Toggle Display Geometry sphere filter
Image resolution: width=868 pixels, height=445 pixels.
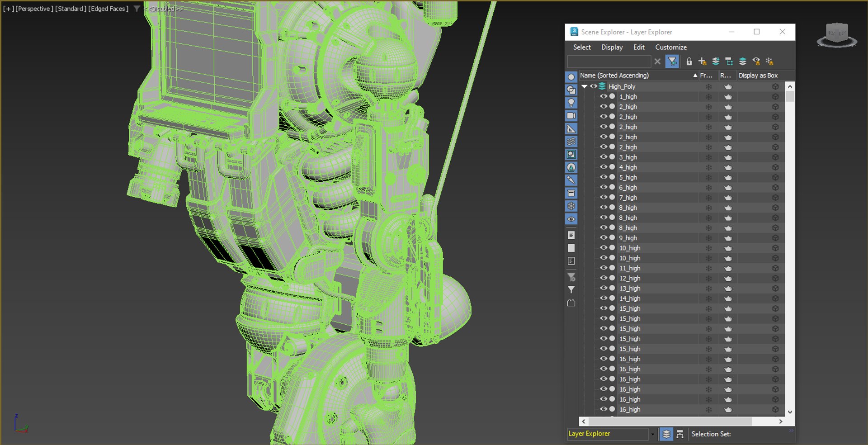[571, 77]
